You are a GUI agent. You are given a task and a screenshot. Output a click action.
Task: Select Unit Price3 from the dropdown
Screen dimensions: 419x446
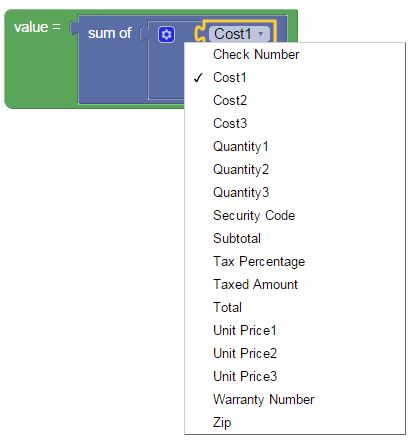point(295,376)
